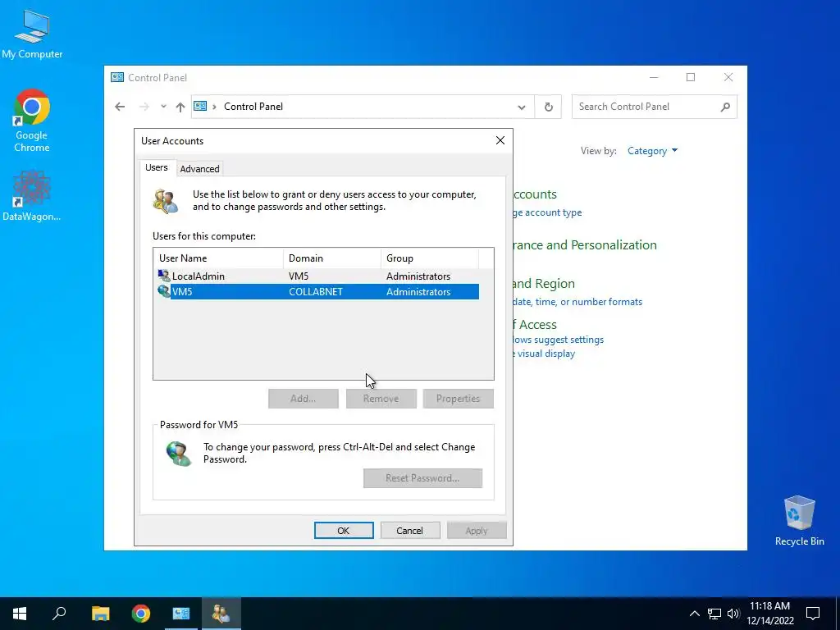Screen dimensions: 840x630
Task: Click Cancel in User Accounts dialog
Action: pyautogui.click(x=410, y=531)
